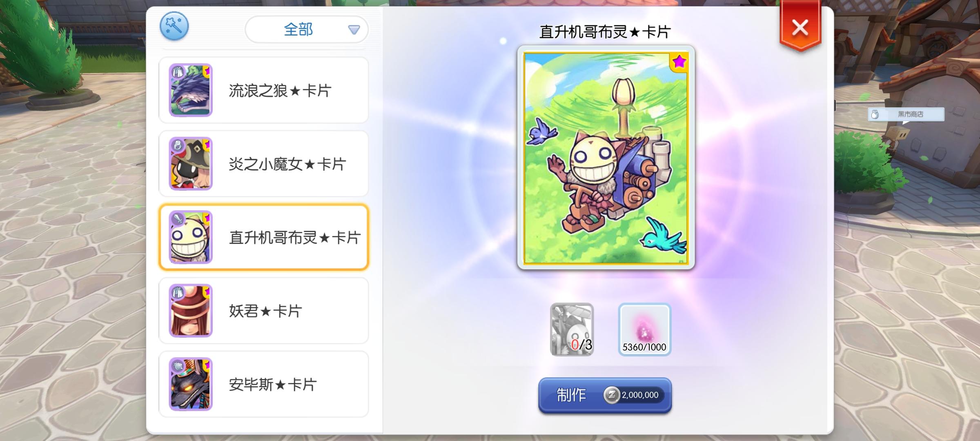The width and height of the screenshot is (980, 441).
Task: Click the grey 0/3 material card slot
Action: (x=572, y=330)
